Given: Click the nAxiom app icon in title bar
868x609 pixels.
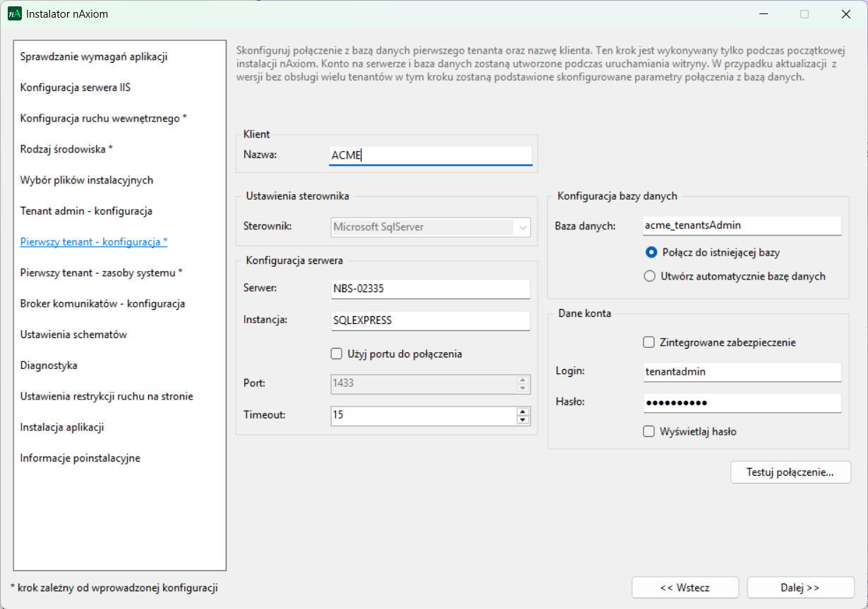Looking at the screenshot, I should click(14, 13).
